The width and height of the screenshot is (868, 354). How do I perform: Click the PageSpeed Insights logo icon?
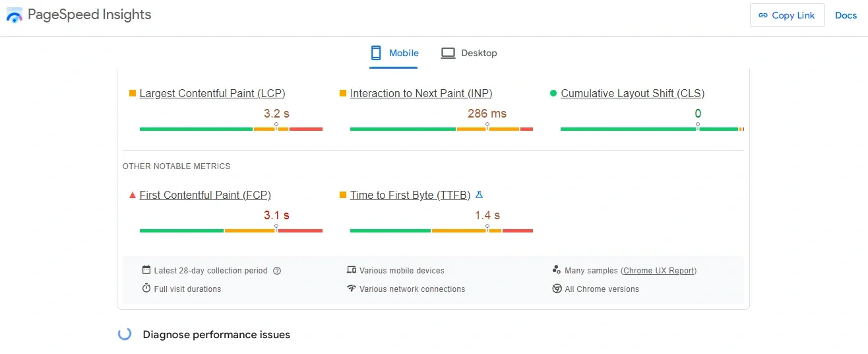(15, 15)
